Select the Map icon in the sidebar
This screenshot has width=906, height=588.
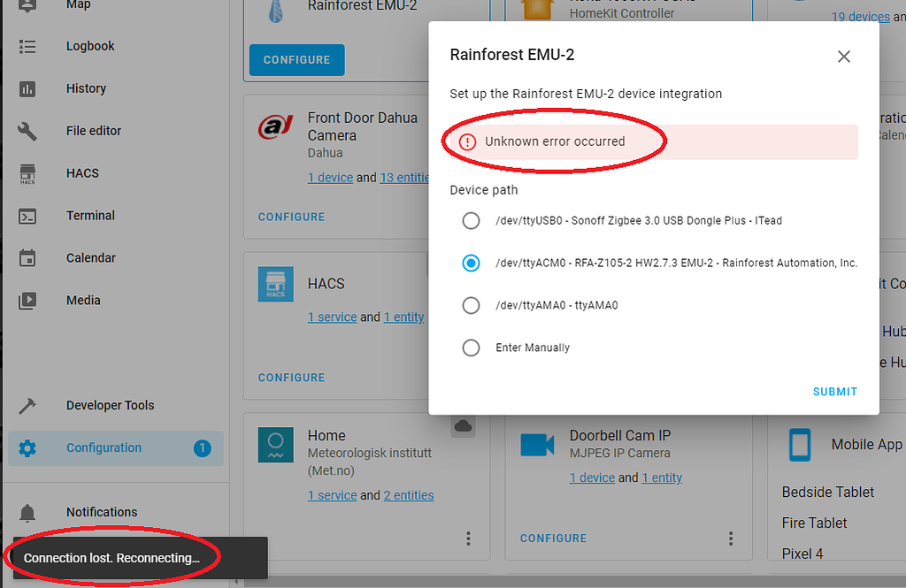coord(27,4)
